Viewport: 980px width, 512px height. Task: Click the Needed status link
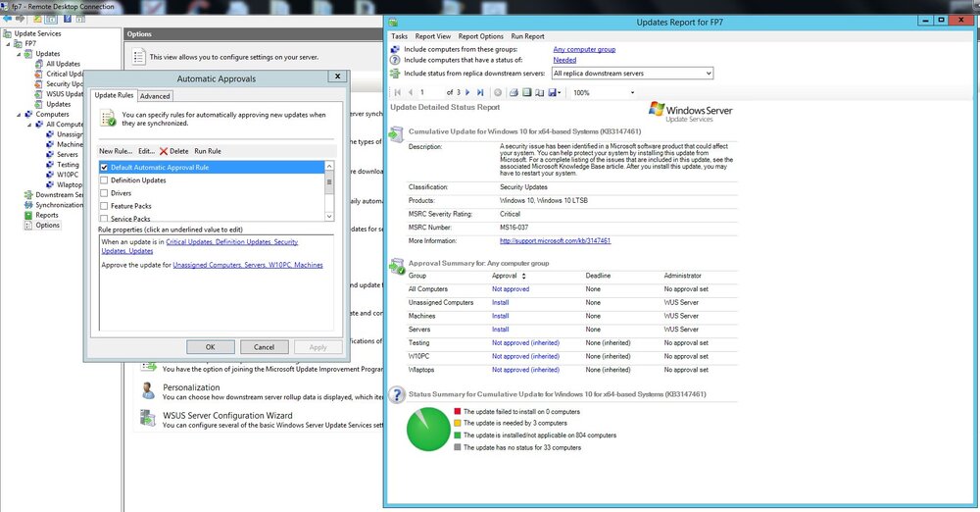[x=564, y=60]
